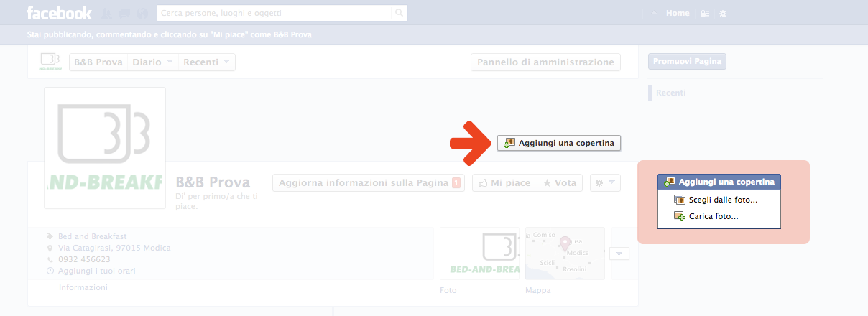Open 'Pannello di amministrazione'
The image size is (868, 316).
pos(545,62)
